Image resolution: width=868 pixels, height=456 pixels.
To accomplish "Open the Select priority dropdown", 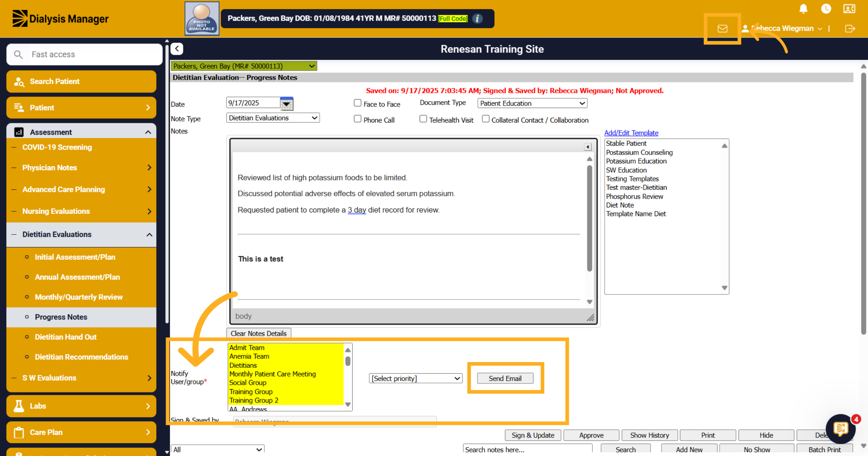I will [416, 378].
